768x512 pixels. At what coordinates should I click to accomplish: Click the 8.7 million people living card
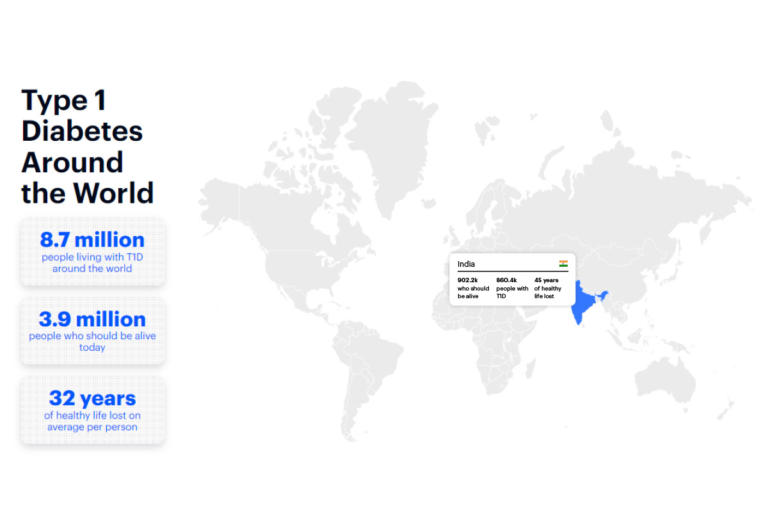pyautogui.click(x=92, y=252)
